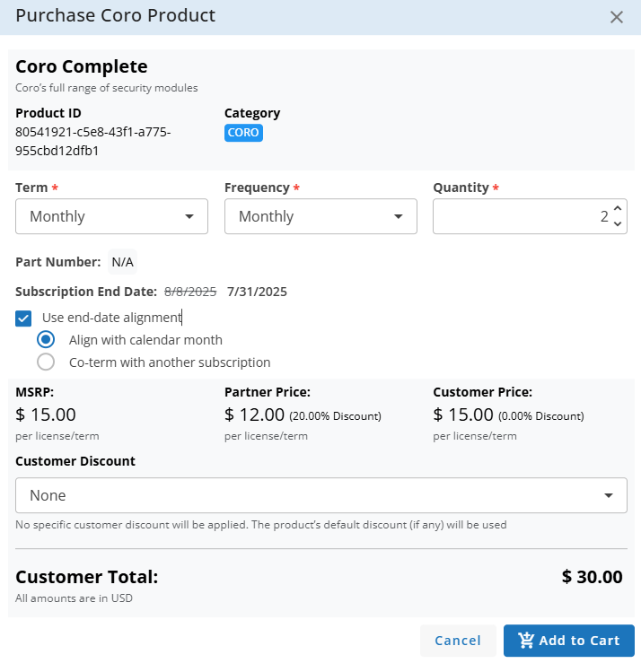Click the Add to Cart button
641x672 pixels.
(568, 641)
